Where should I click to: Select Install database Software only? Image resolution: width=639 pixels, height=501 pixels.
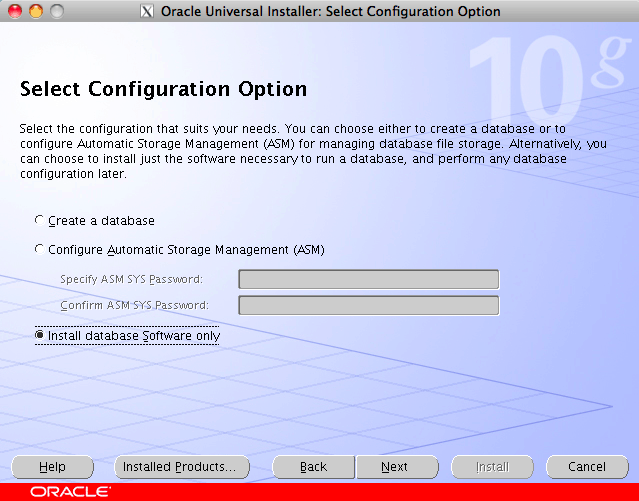point(40,336)
